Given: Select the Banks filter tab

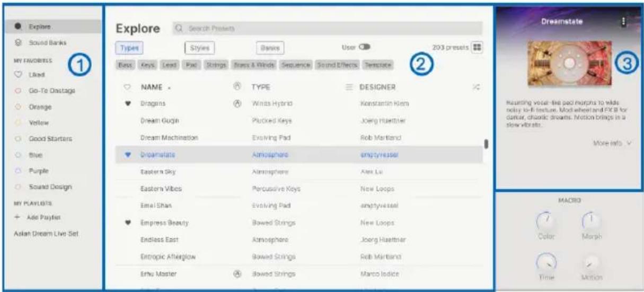Looking at the screenshot, I should (270, 48).
